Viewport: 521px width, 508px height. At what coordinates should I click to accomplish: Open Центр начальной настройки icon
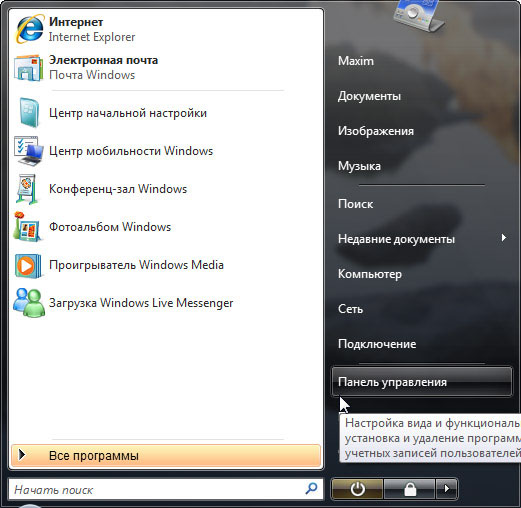pos(29,113)
